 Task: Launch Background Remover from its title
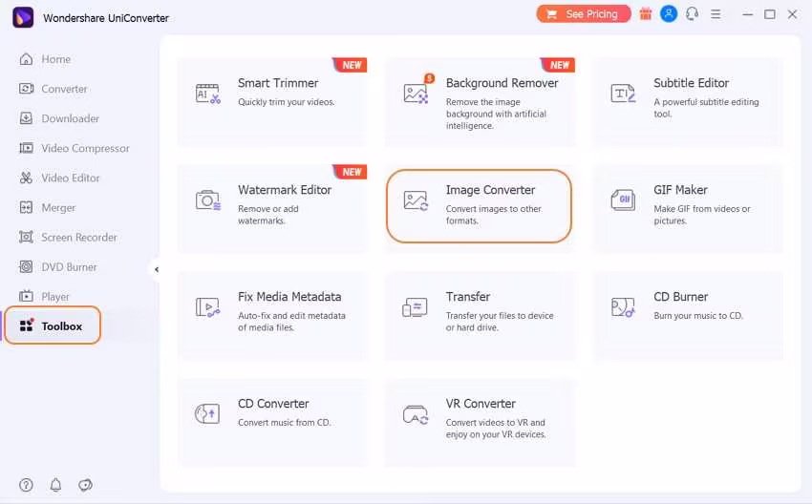point(502,83)
